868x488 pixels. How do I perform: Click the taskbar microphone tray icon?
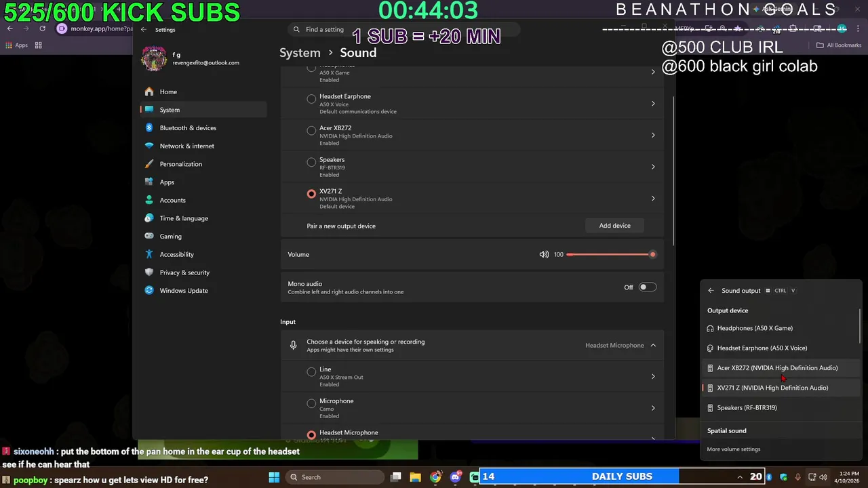pos(797,477)
